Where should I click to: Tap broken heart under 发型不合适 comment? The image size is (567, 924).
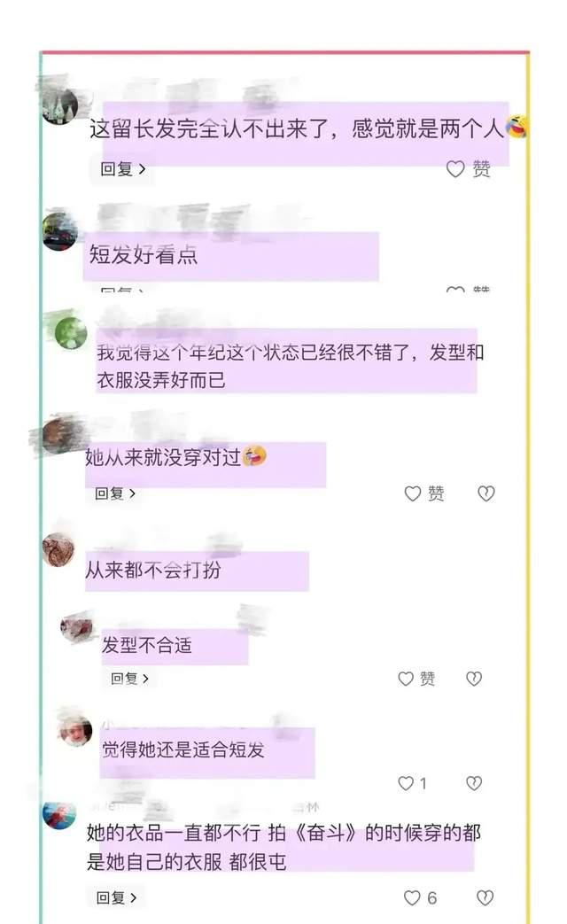tap(474, 679)
